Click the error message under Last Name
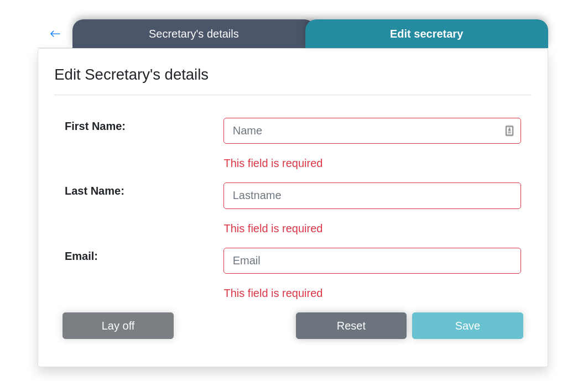Image resolution: width=588 pixels, height=381 pixels. coord(273,228)
